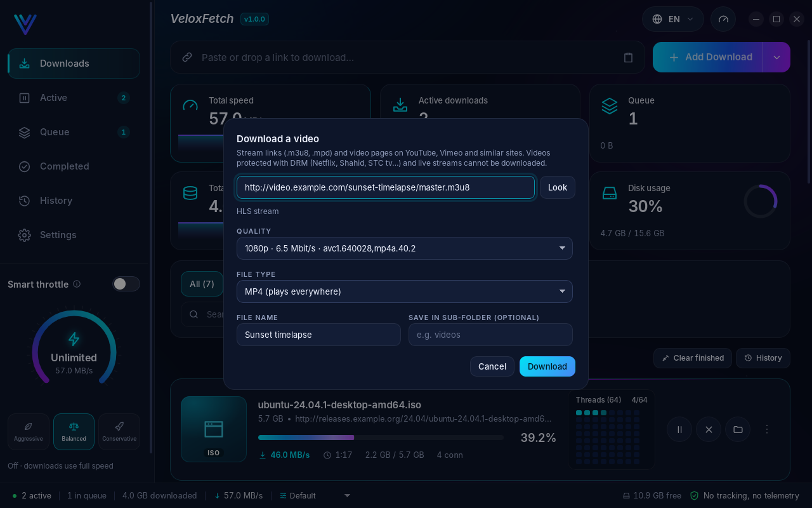The height and width of the screenshot is (508, 812).
Task: Pause the ubuntu ISO download
Action: [679, 430]
